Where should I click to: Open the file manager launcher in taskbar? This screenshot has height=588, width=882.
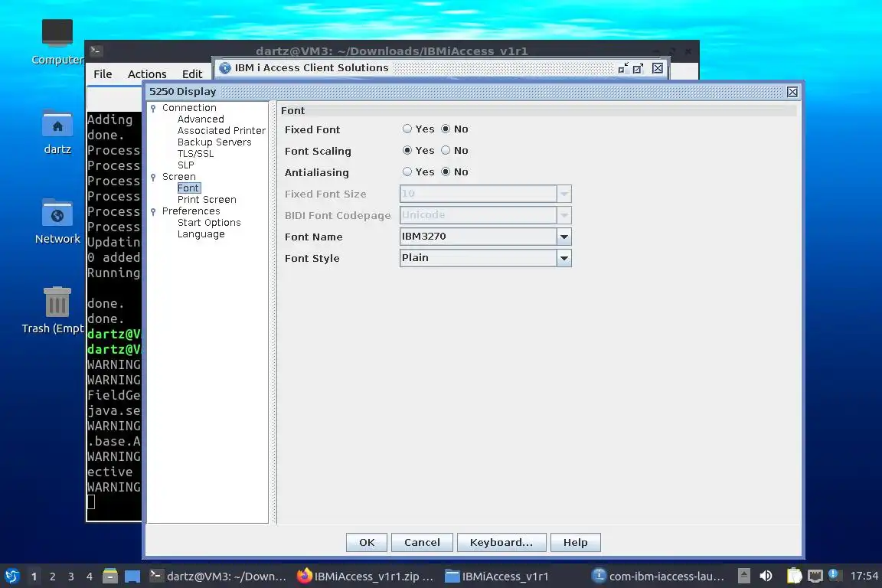[x=110, y=577]
